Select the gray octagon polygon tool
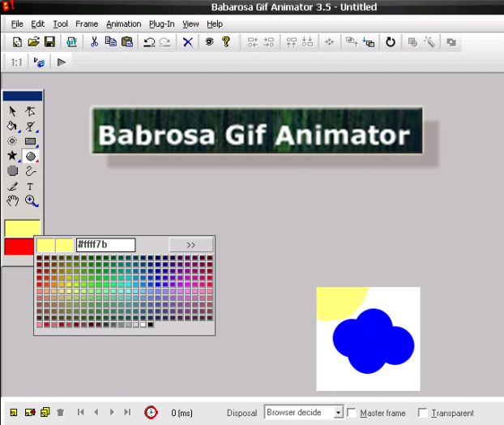 tap(12, 171)
